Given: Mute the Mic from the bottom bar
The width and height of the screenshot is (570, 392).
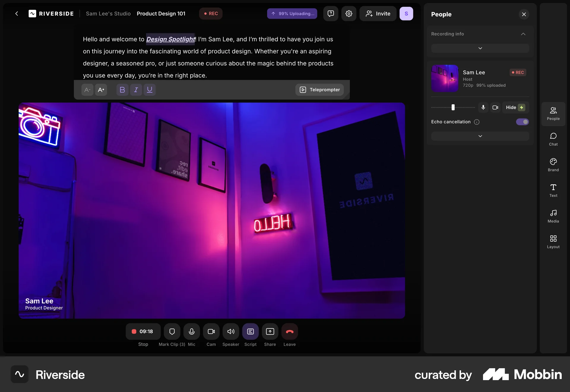Looking at the screenshot, I should point(191,332).
